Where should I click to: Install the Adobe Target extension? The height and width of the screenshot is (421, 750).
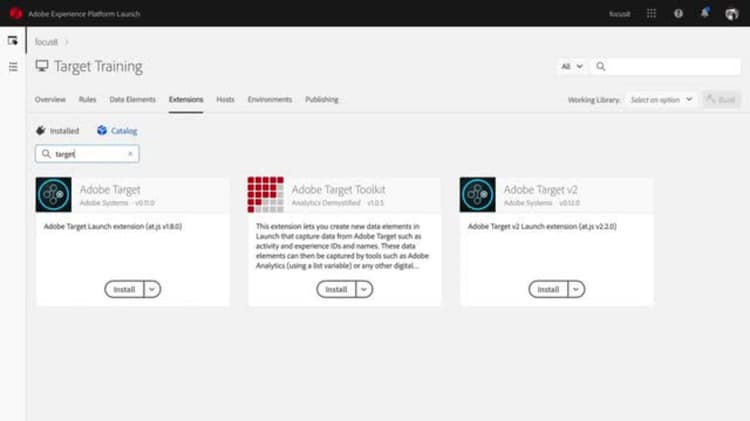pos(124,289)
